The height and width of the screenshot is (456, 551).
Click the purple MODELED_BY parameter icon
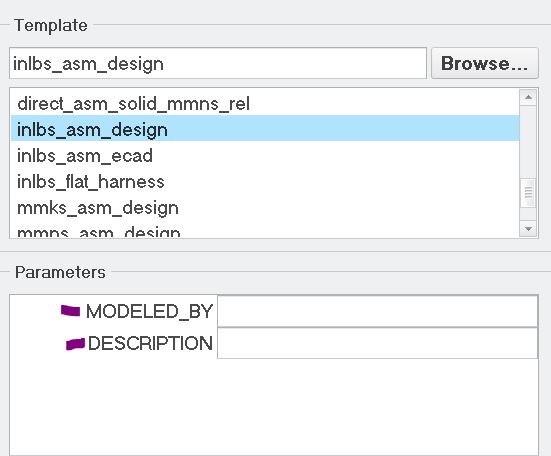[71, 311]
